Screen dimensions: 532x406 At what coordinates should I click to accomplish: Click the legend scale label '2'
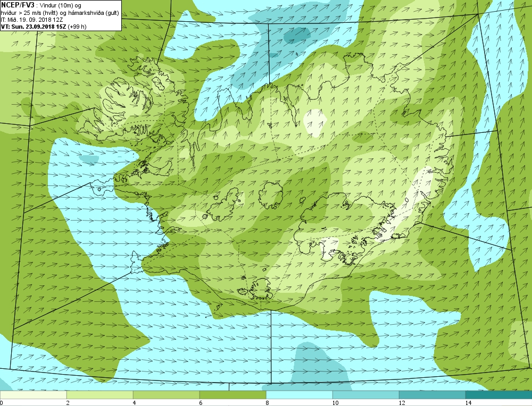pos(68,403)
